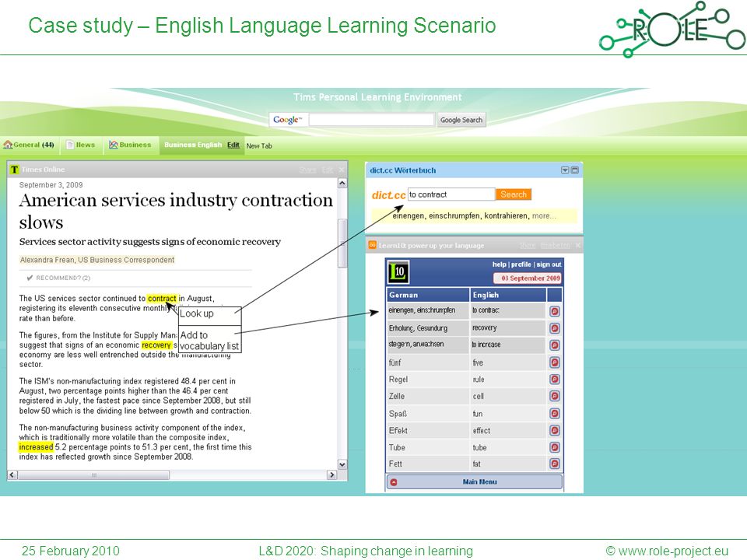Click the red icon on Main Menu bar

(394, 482)
